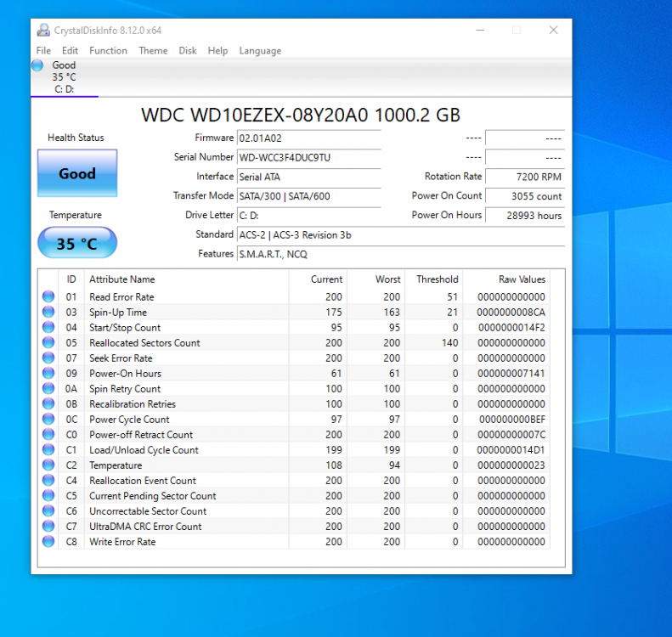Click raw value 000000007141
This screenshot has height=637, width=672.
click(511, 374)
